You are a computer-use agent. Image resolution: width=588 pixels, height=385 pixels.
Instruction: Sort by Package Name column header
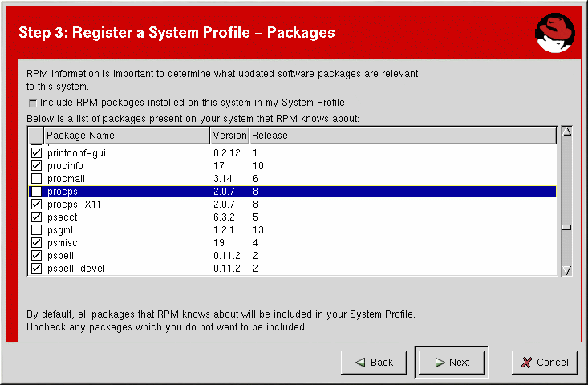point(127,135)
